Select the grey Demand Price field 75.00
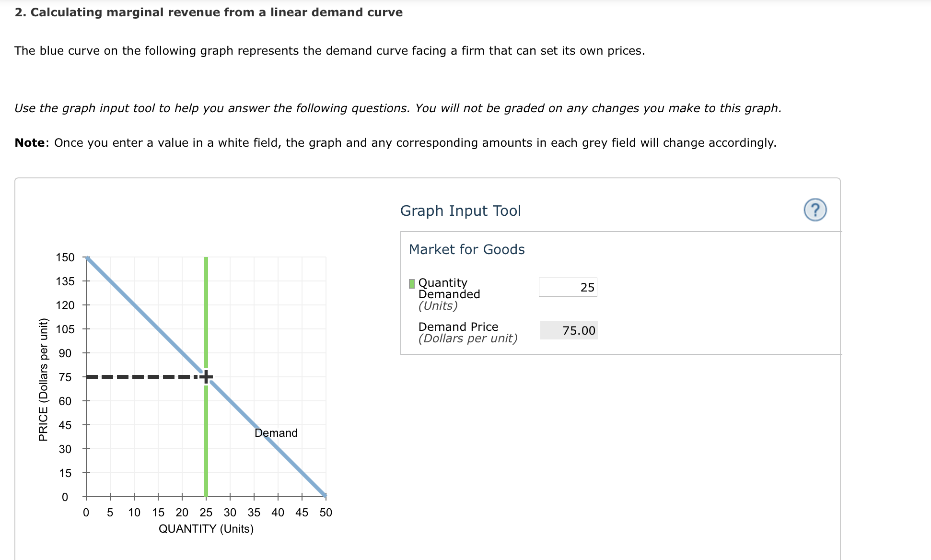The height and width of the screenshot is (560, 931). [569, 330]
